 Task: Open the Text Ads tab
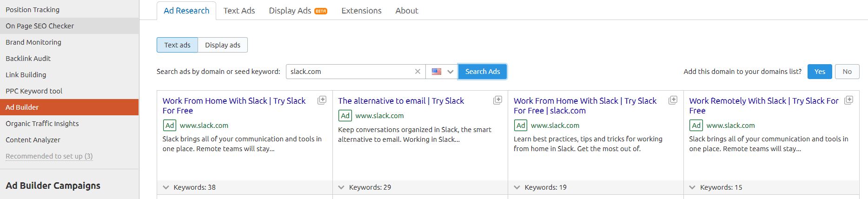(x=239, y=11)
